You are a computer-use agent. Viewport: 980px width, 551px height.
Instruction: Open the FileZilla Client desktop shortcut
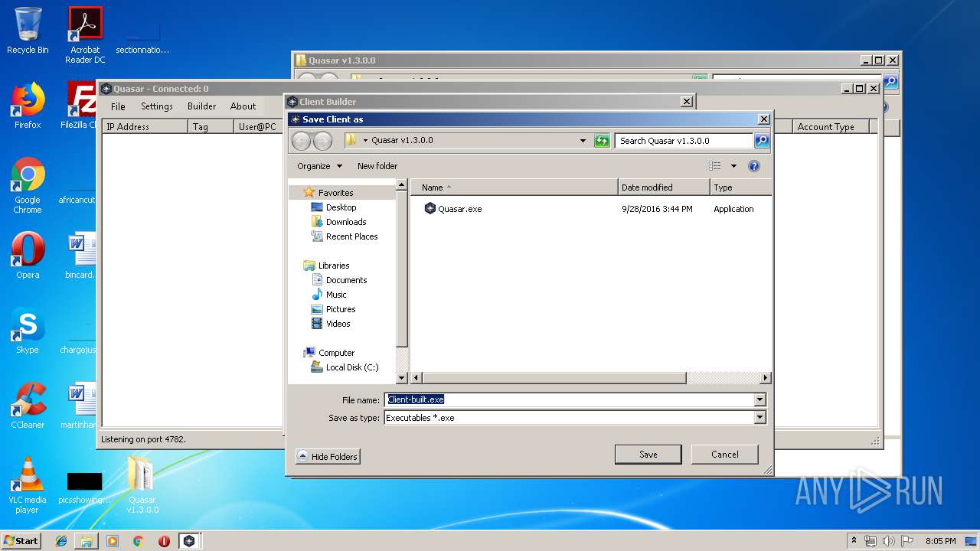pos(83,106)
